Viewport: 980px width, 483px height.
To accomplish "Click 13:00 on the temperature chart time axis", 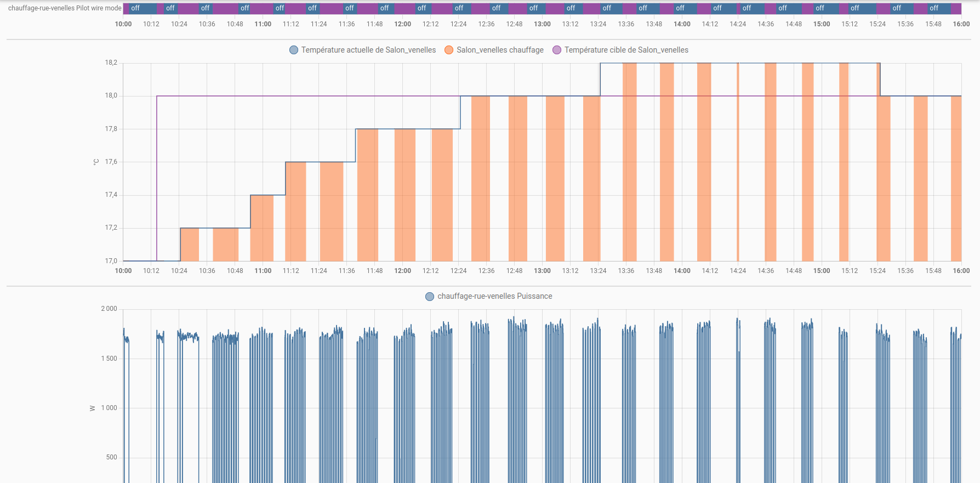I will point(543,271).
